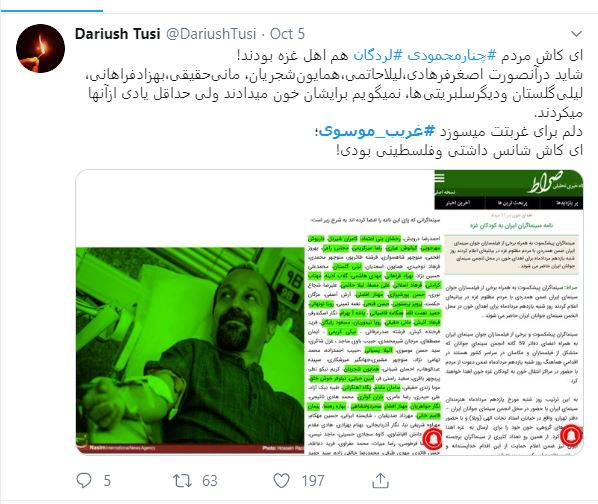Expand the tweet options chevron
The image size is (598, 504).
[x=576, y=34]
